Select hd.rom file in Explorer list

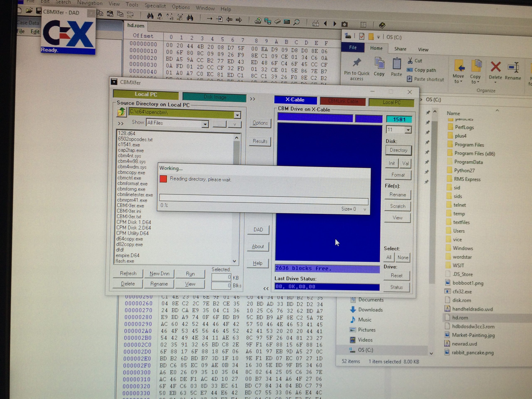[x=460, y=318]
